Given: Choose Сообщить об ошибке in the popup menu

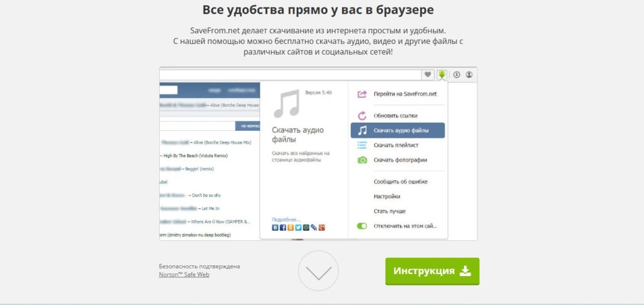Looking at the screenshot, I should pyautogui.click(x=401, y=182).
